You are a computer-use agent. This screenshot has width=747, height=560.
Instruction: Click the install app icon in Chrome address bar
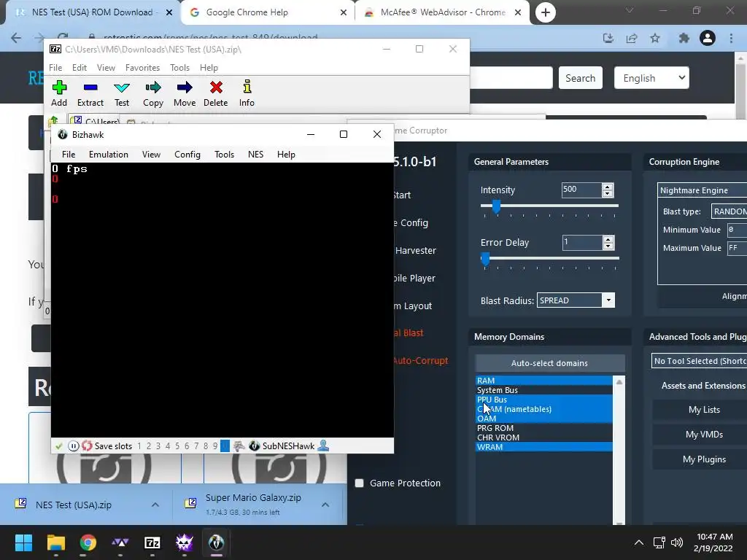608,38
